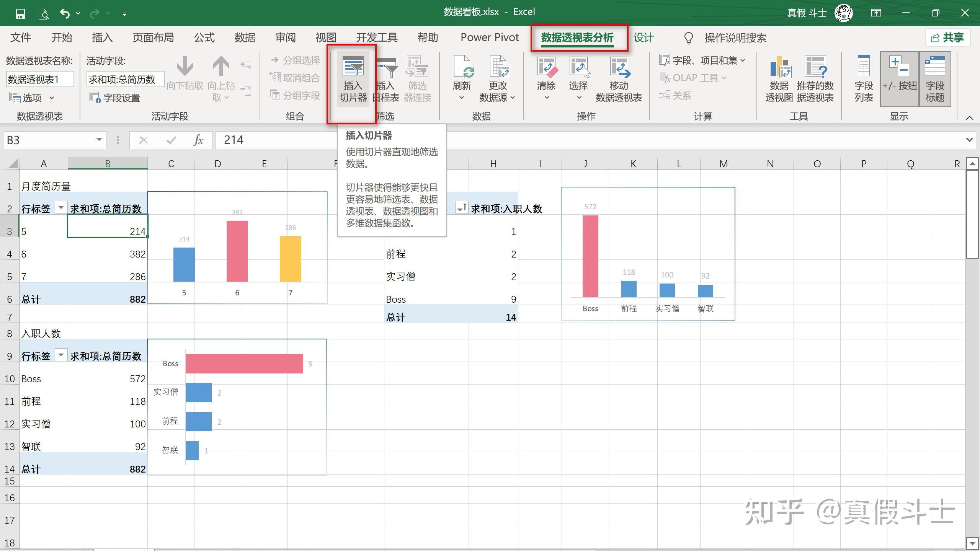Expand the Name Box dropdown showing B3
The height and width of the screenshot is (551, 980).
(x=99, y=140)
